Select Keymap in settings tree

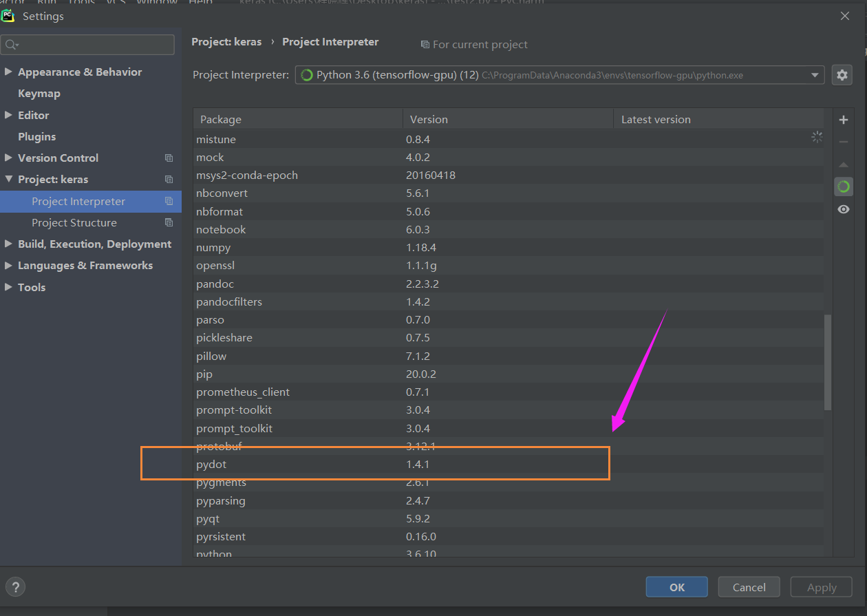coord(39,93)
